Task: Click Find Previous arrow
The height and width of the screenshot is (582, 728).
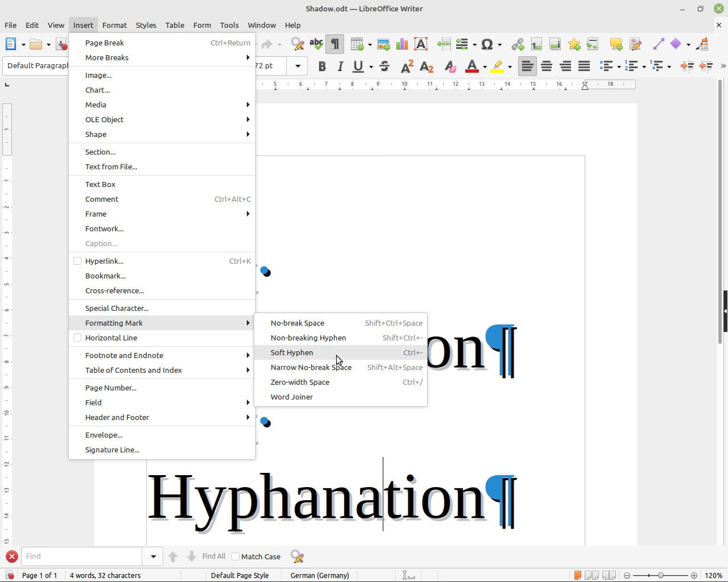Action: pyautogui.click(x=173, y=556)
